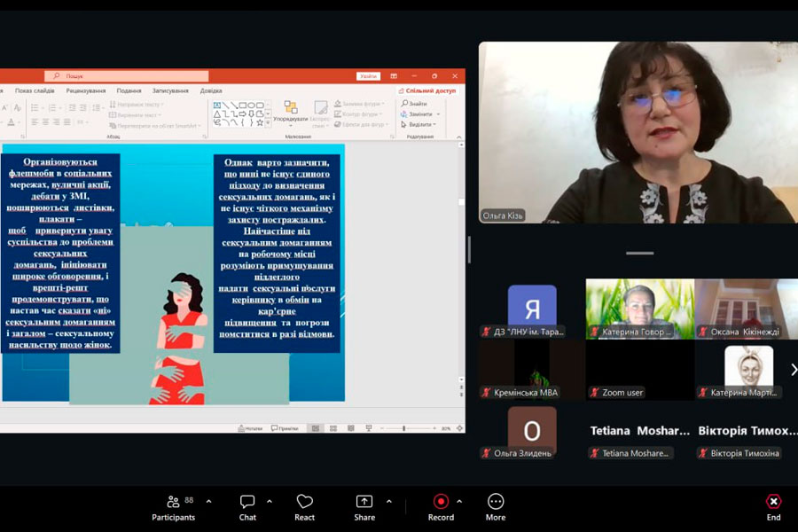Open the Записування ribbon tab
The image size is (798, 532).
click(170, 90)
